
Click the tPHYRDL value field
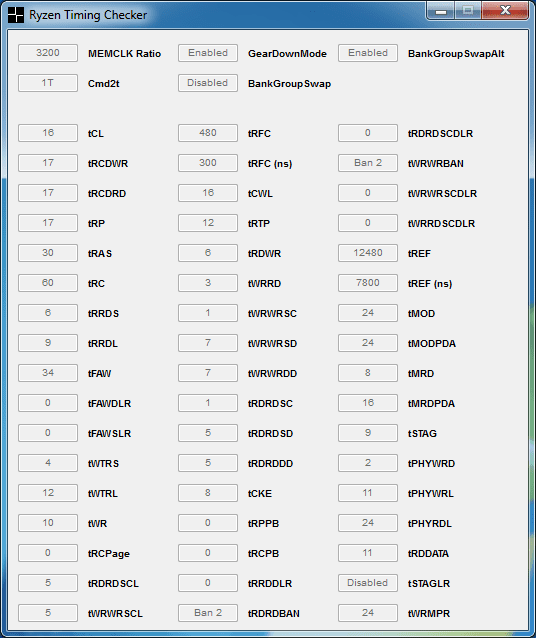coord(368,523)
